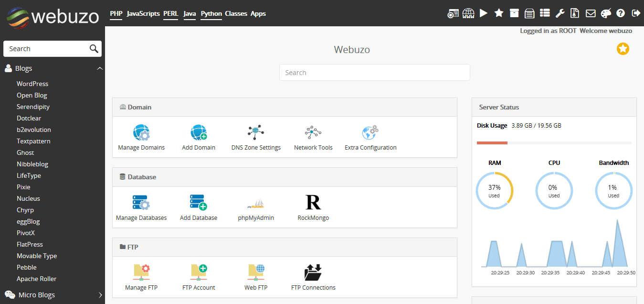This screenshot has width=644, height=304.
Task: Click the paint palette themes icon
Action: (x=605, y=13)
